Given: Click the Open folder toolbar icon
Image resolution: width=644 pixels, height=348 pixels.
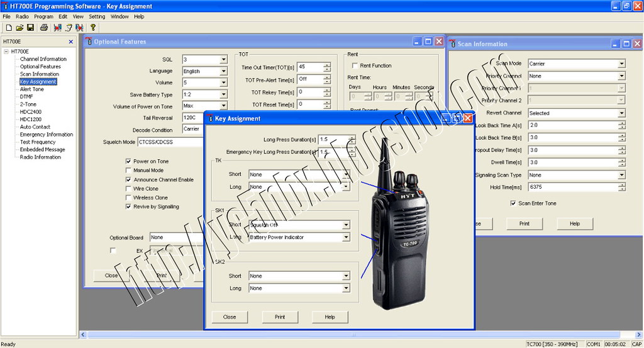Looking at the screenshot, I should (19, 28).
